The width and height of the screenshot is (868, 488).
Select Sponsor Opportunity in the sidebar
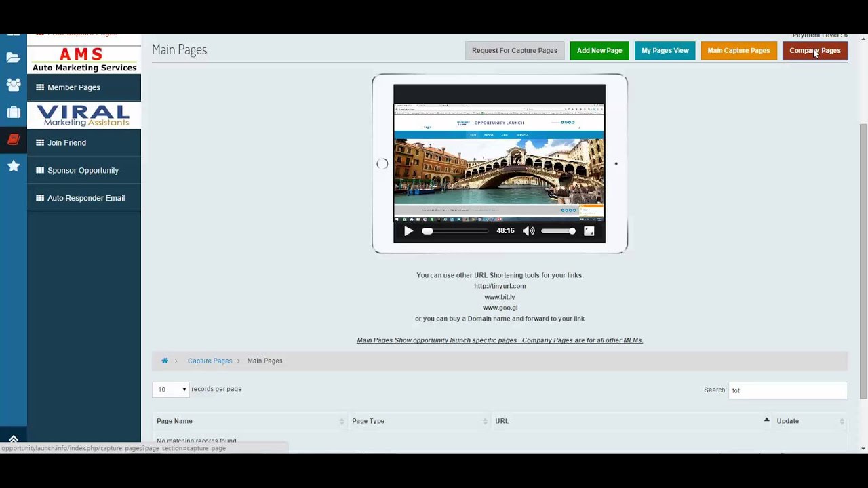click(x=84, y=170)
